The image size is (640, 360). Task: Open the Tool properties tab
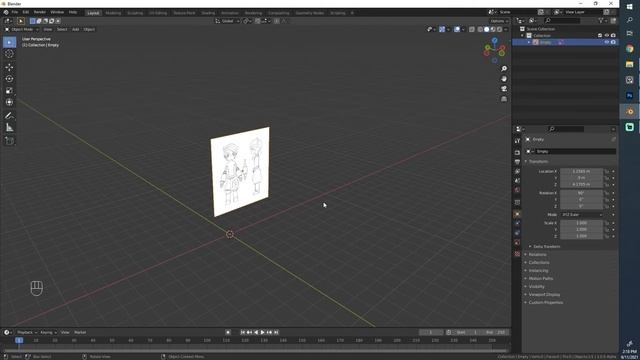pyautogui.click(x=517, y=141)
